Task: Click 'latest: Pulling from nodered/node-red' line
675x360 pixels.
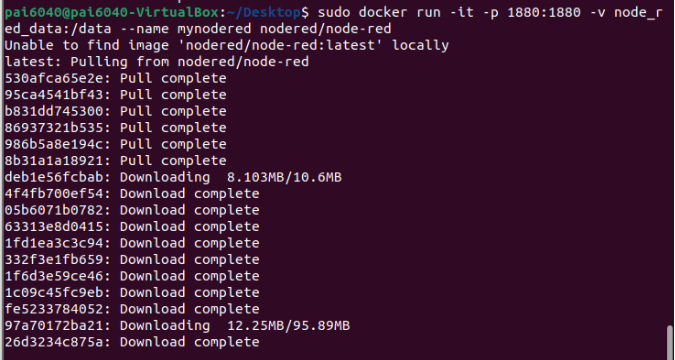Action: pos(157,62)
